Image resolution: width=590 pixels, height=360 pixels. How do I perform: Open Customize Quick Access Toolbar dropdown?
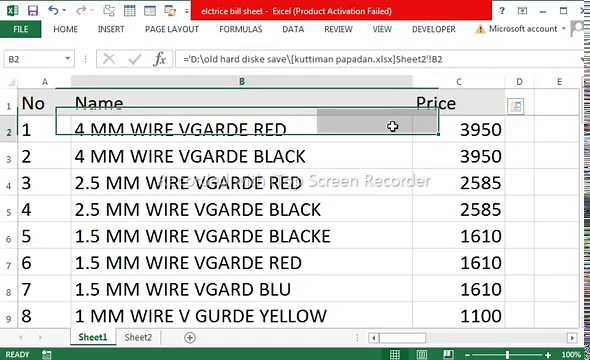coord(186,11)
